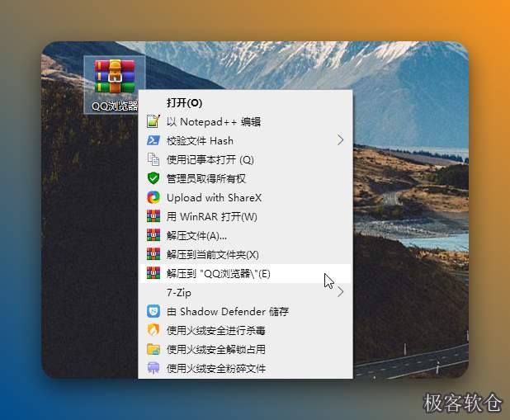Expand the 校验文件 Hash submenu arrow

point(340,140)
